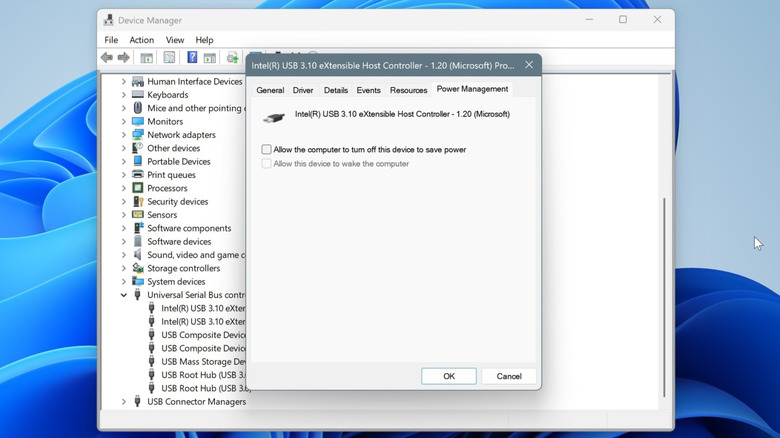780x438 pixels.
Task: Select the second USB Root Hub entry
Action: [x=205, y=388]
